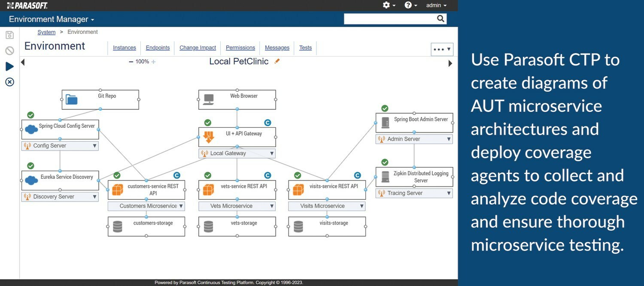Open the help question mark menu
The width and height of the screenshot is (644, 286).
point(410,5)
